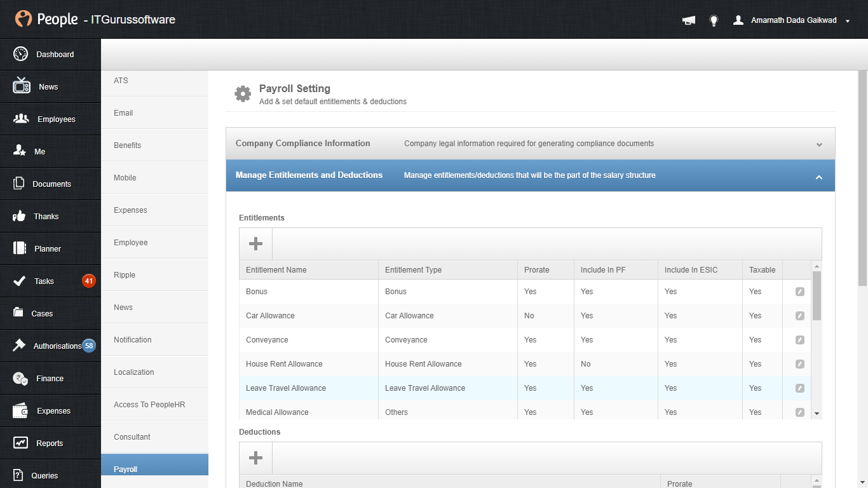
Task: Click the Documents pages icon
Action: click(x=19, y=184)
